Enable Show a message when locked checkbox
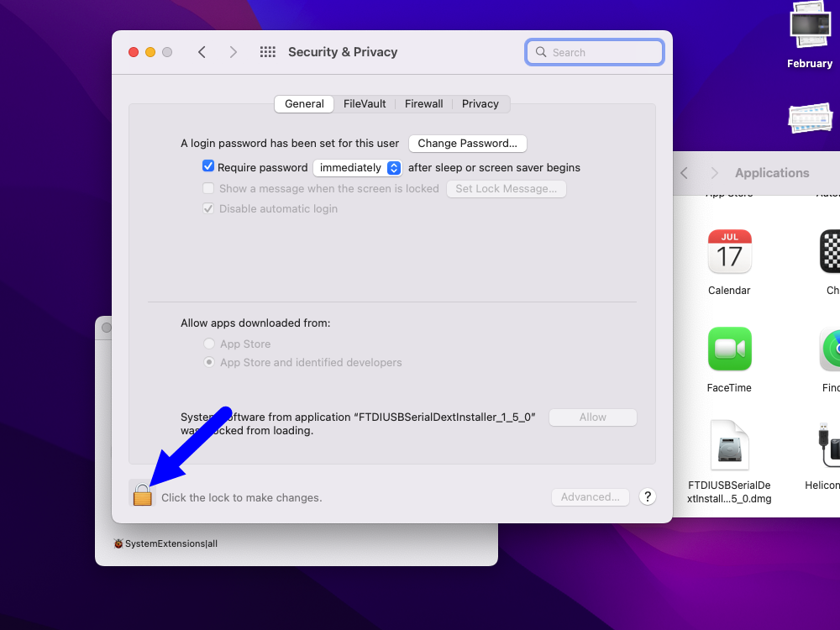This screenshot has width=840, height=630. point(208,188)
